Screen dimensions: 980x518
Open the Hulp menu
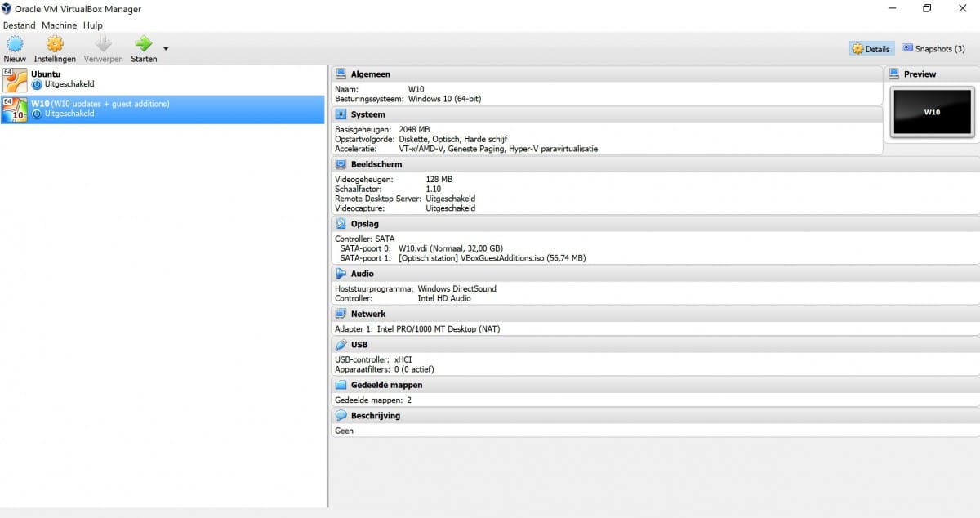point(93,25)
